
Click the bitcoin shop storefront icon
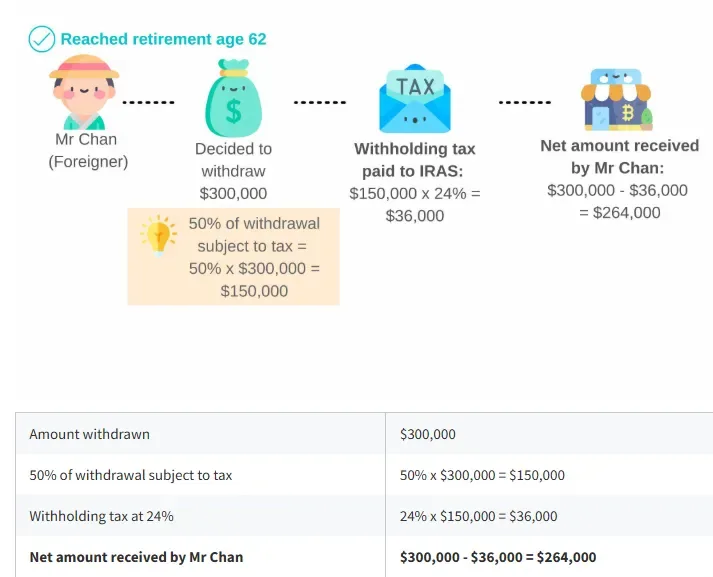click(616, 100)
